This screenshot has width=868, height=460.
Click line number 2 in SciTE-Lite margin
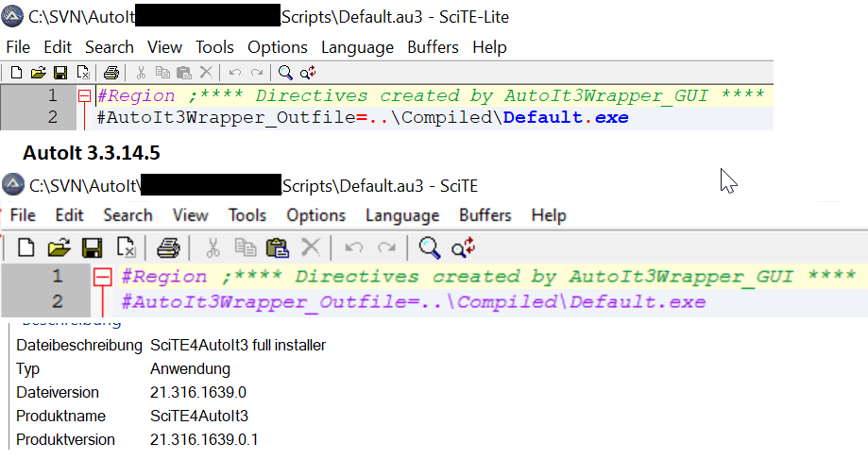pos(53,117)
